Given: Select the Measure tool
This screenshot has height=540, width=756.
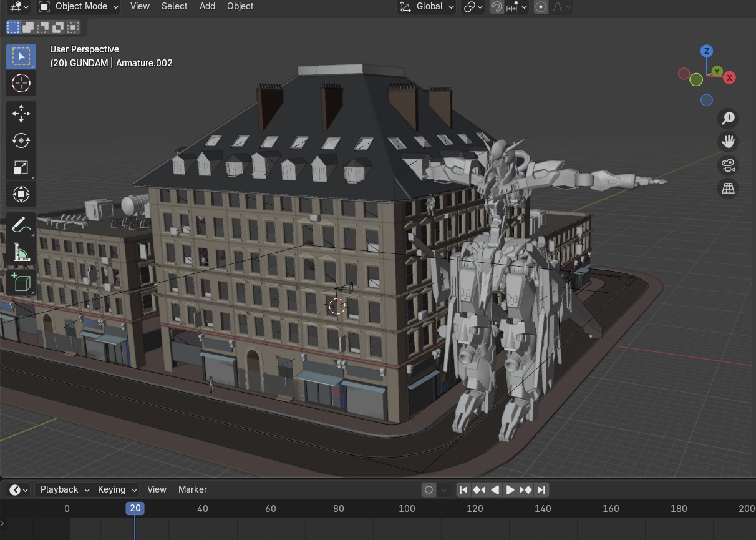Looking at the screenshot, I should pyautogui.click(x=21, y=252).
